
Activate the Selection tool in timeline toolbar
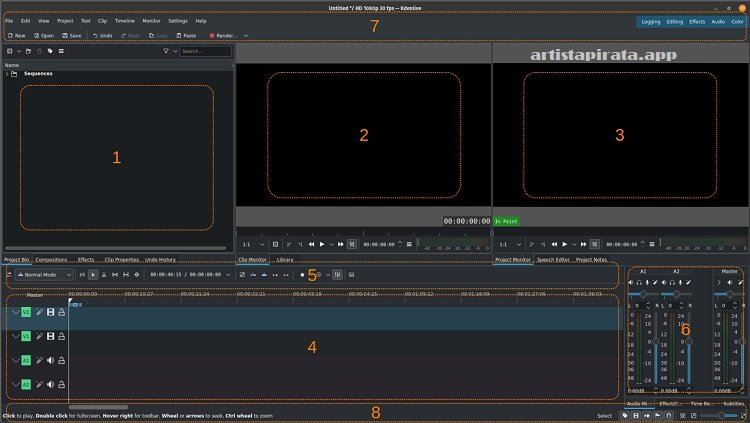[93, 275]
